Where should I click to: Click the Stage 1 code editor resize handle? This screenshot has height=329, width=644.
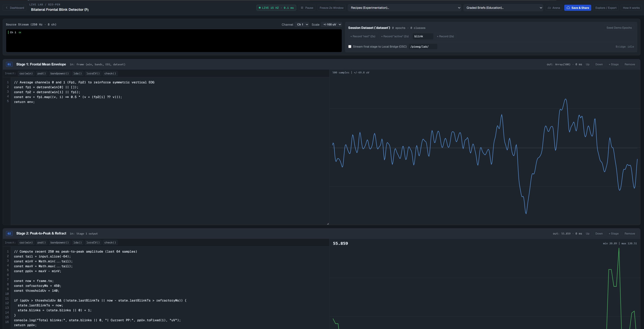click(x=328, y=224)
